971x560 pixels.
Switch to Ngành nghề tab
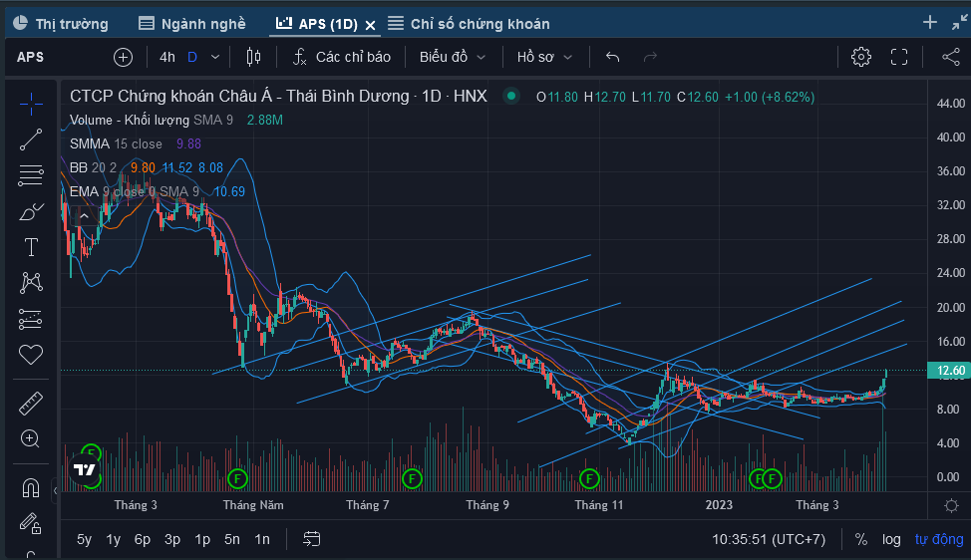192,24
